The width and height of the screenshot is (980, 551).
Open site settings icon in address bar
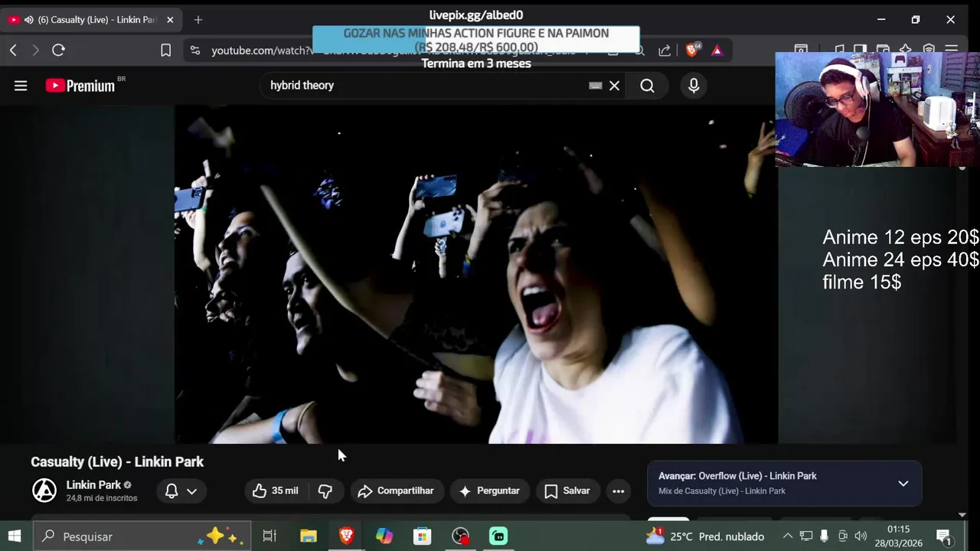click(195, 51)
